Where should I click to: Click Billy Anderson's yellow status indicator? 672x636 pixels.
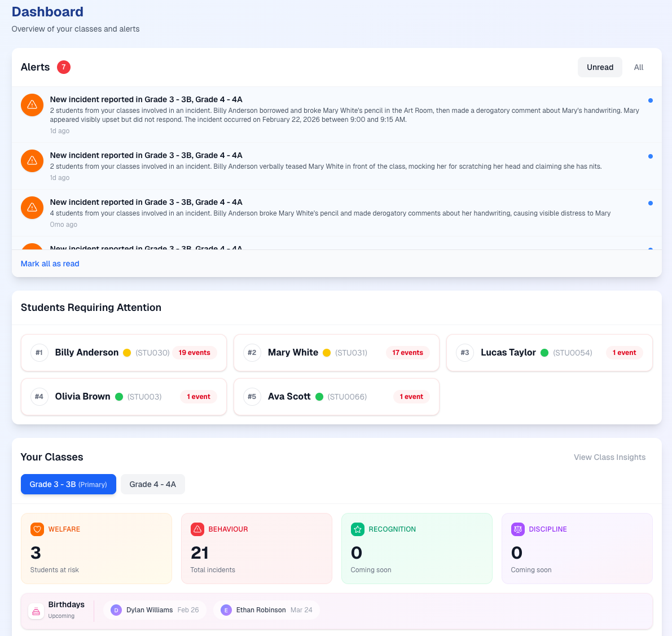click(127, 352)
